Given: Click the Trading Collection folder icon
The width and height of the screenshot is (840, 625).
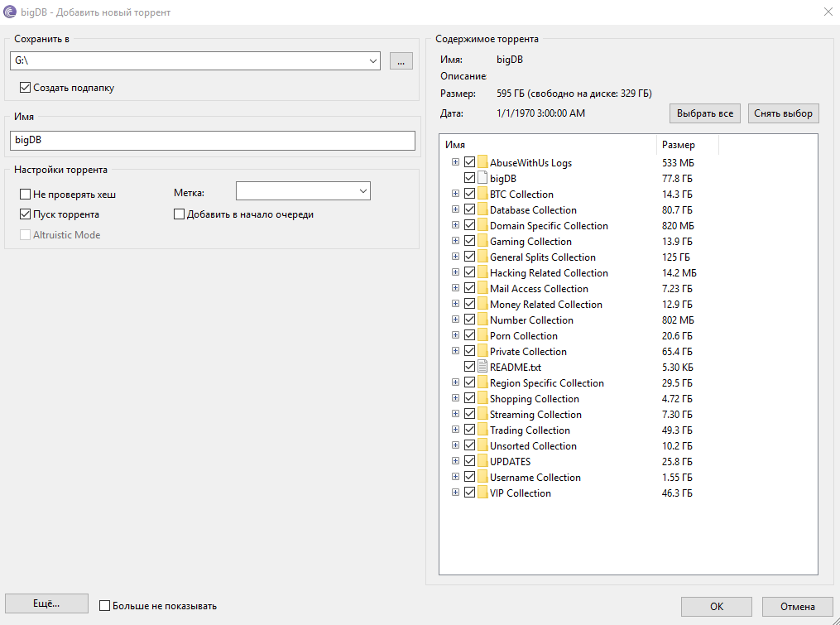Looking at the screenshot, I should [x=482, y=430].
